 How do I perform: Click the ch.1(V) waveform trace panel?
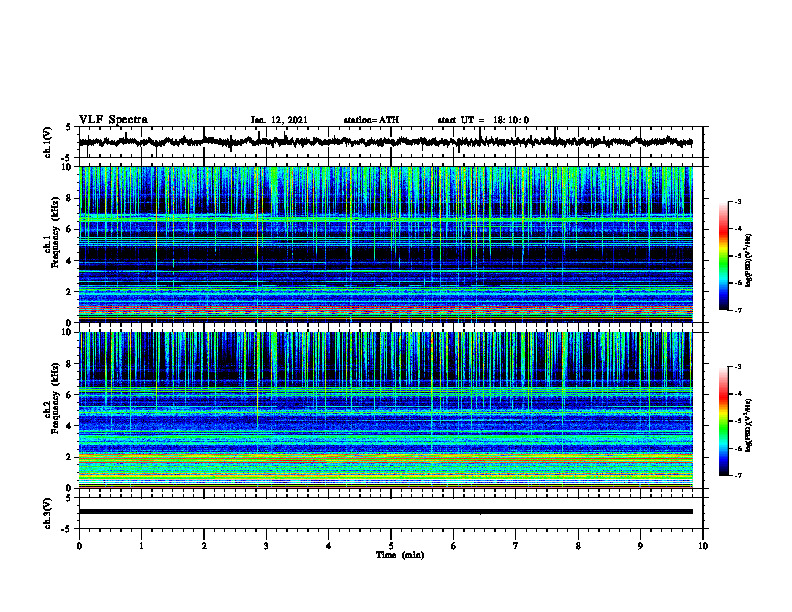391,142
